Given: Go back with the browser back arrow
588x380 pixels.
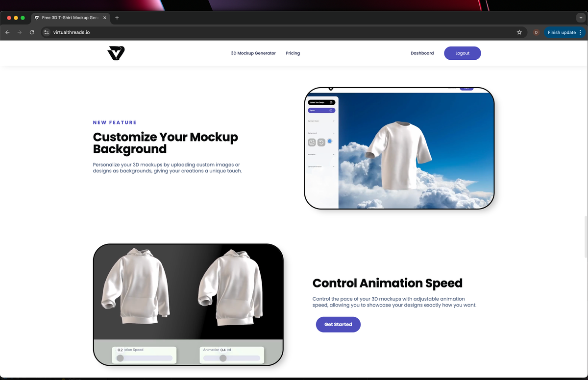Looking at the screenshot, I should tap(7, 32).
